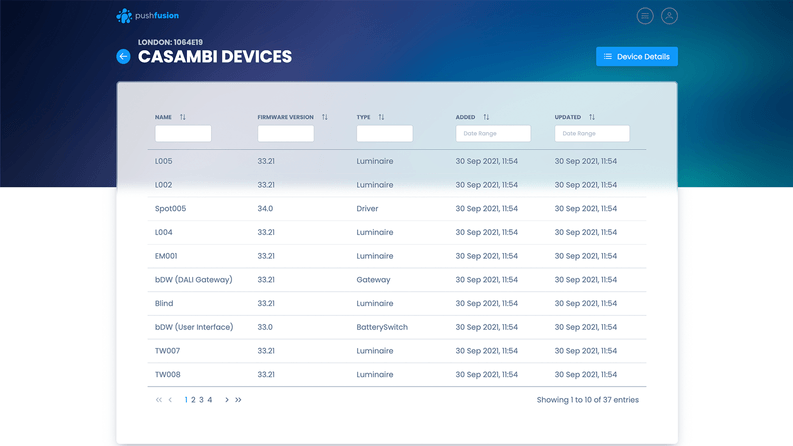Click the pushfusion logo
The height and width of the screenshot is (446, 793).
point(147,16)
